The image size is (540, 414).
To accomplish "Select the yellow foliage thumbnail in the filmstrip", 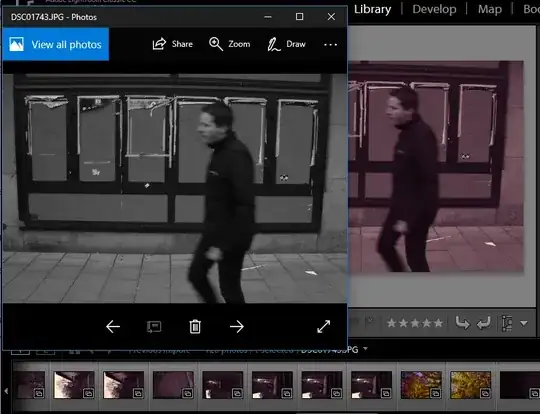I will [470, 385].
